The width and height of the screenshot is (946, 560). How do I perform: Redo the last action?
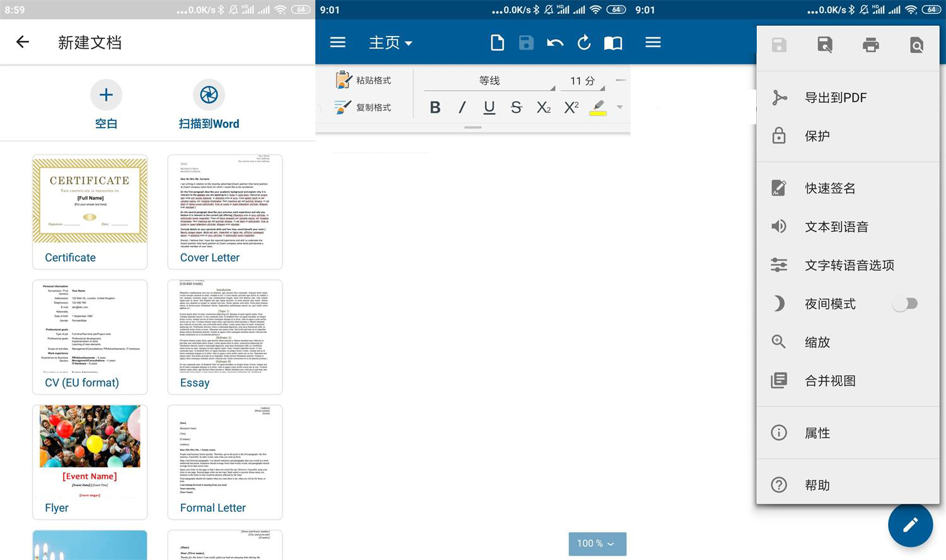click(584, 42)
